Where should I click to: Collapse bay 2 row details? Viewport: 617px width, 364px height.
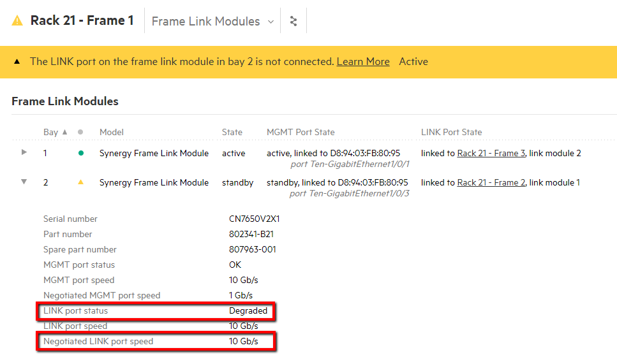point(24,182)
